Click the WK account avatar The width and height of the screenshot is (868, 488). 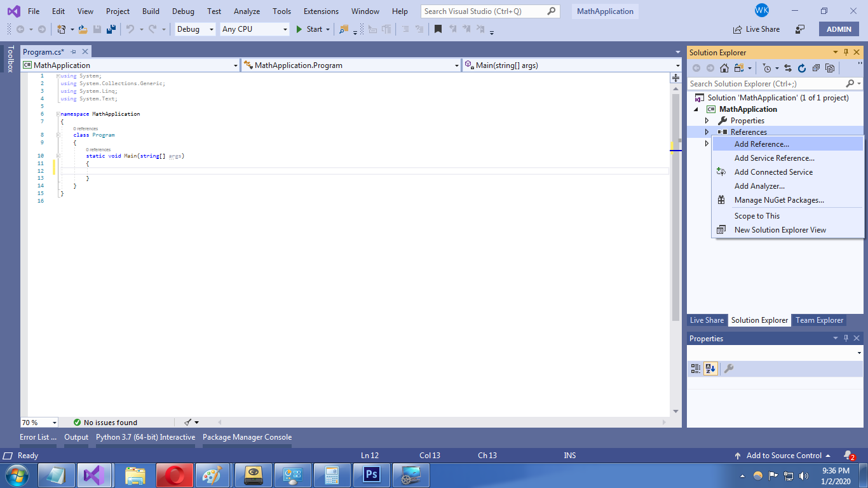[762, 11]
